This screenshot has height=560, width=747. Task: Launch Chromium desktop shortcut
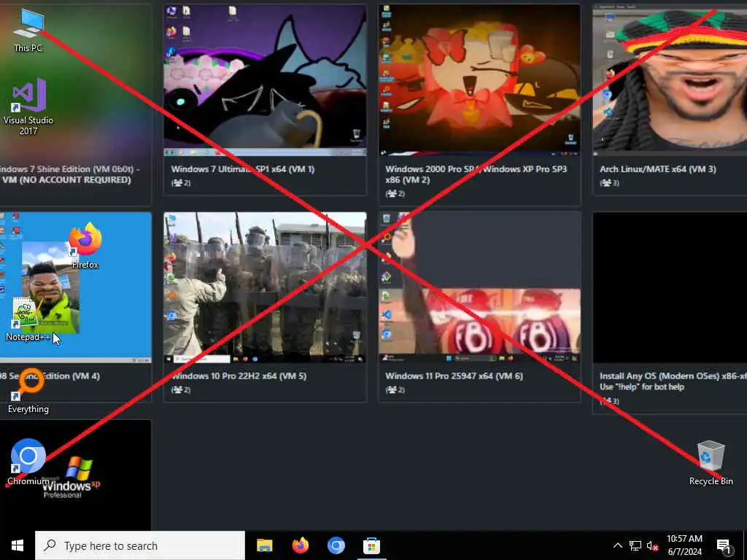pyautogui.click(x=28, y=462)
